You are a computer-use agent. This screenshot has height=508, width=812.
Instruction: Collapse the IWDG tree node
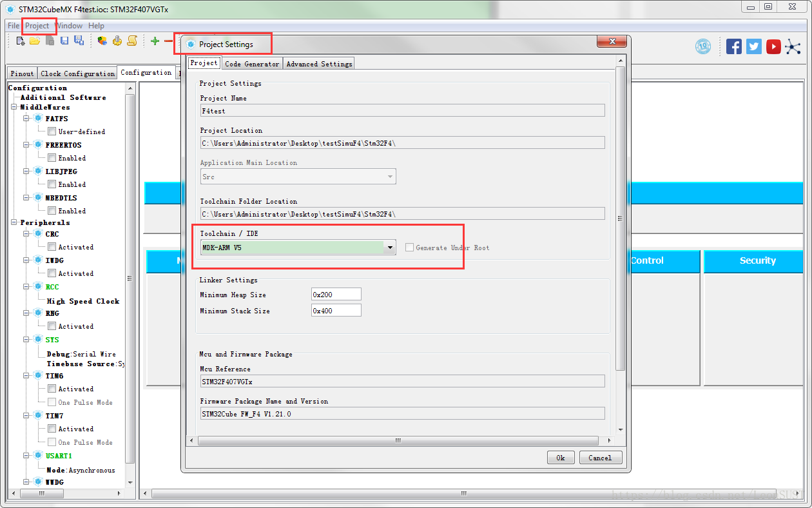click(27, 260)
